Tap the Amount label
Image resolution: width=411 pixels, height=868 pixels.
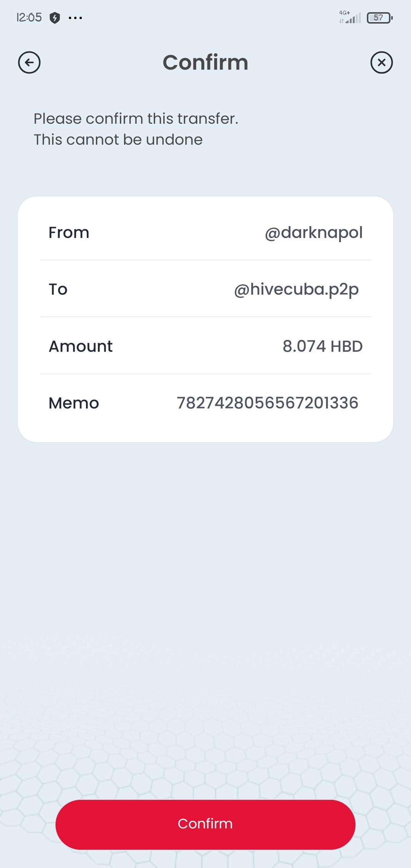point(81,346)
